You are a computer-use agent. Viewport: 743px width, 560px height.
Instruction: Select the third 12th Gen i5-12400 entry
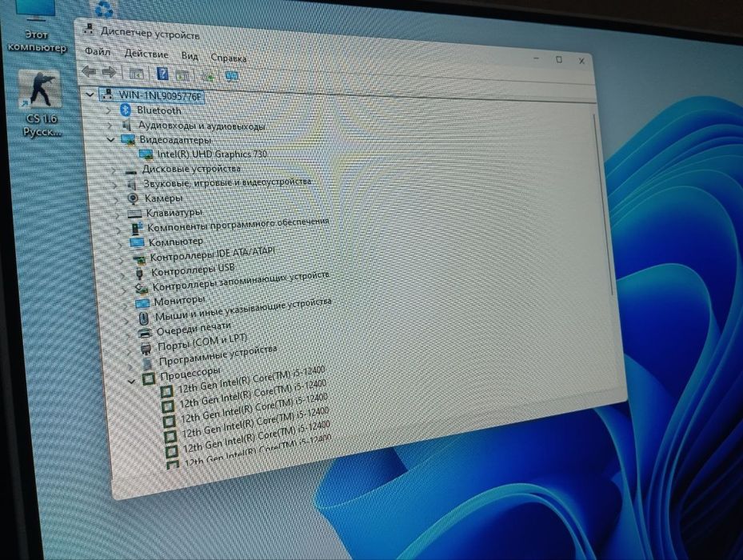click(254, 407)
